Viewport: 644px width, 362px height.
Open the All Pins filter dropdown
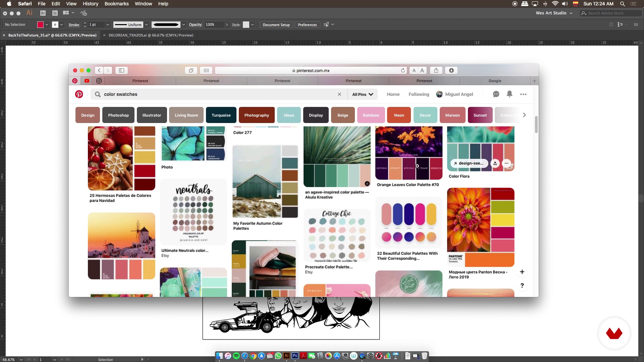[x=363, y=95]
